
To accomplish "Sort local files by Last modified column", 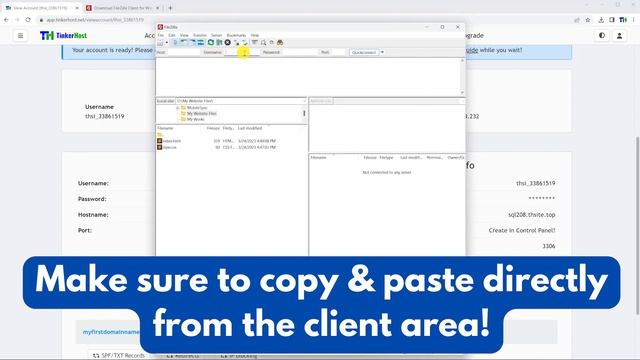I will [250, 128].
